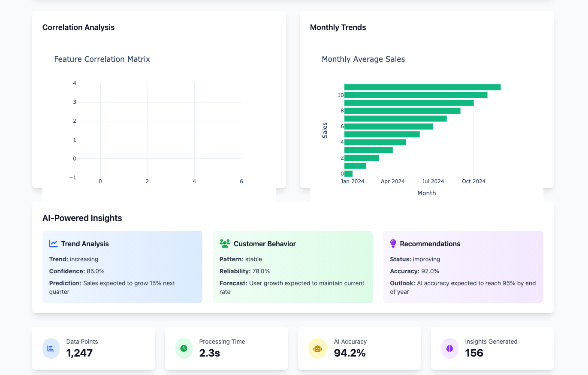
Task: Click the Oct 2024 axis label
Action: tap(473, 181)
